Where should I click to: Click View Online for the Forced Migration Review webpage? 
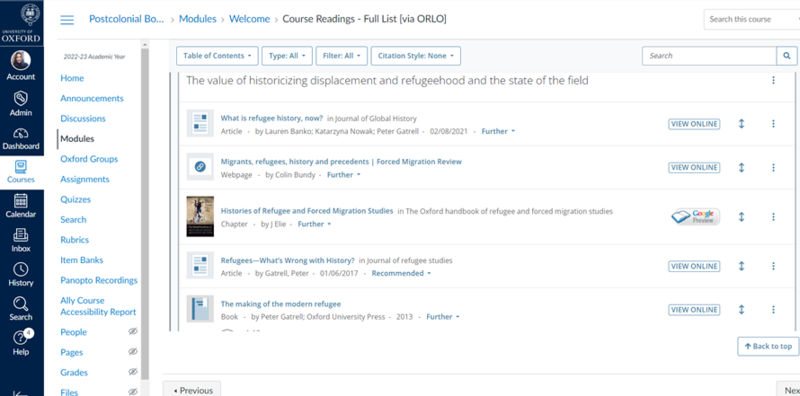click(x=694, y=167)
